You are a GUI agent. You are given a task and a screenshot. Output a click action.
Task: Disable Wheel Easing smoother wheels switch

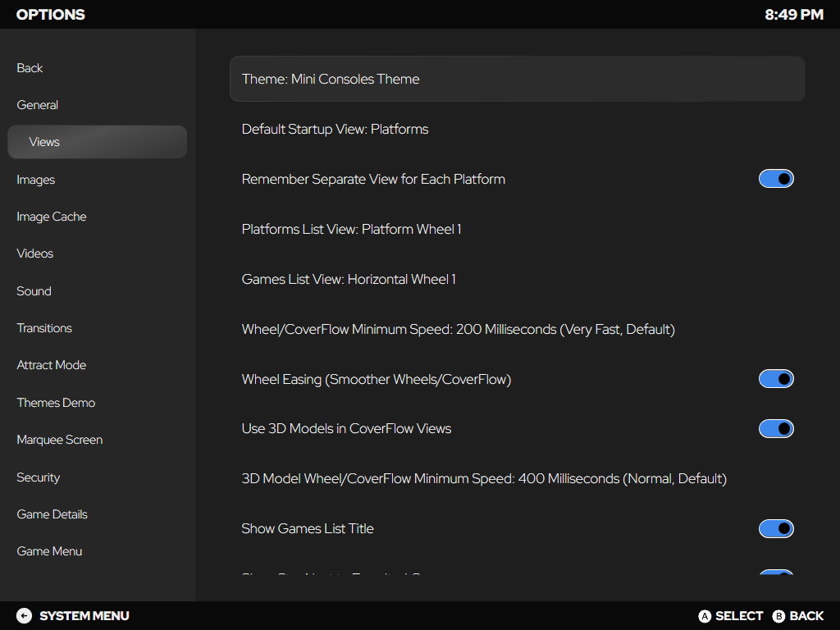(776, 379)
